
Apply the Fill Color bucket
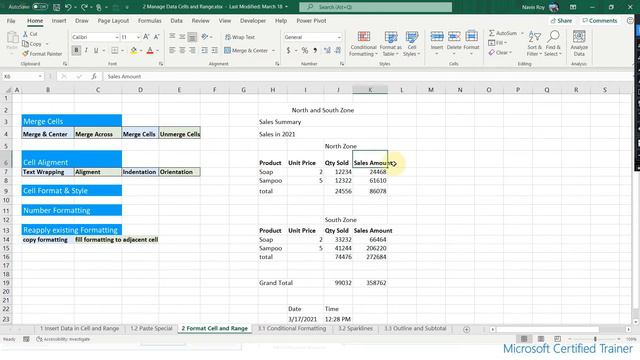coord(133,50)
